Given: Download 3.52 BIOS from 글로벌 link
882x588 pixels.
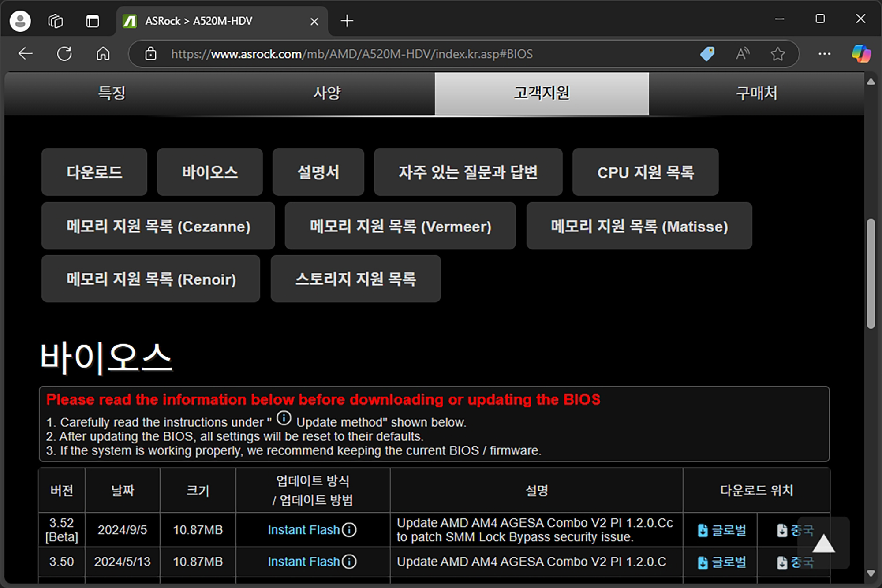Looking at the screenshot, I should pyautogui.click(x=721, y=530).
